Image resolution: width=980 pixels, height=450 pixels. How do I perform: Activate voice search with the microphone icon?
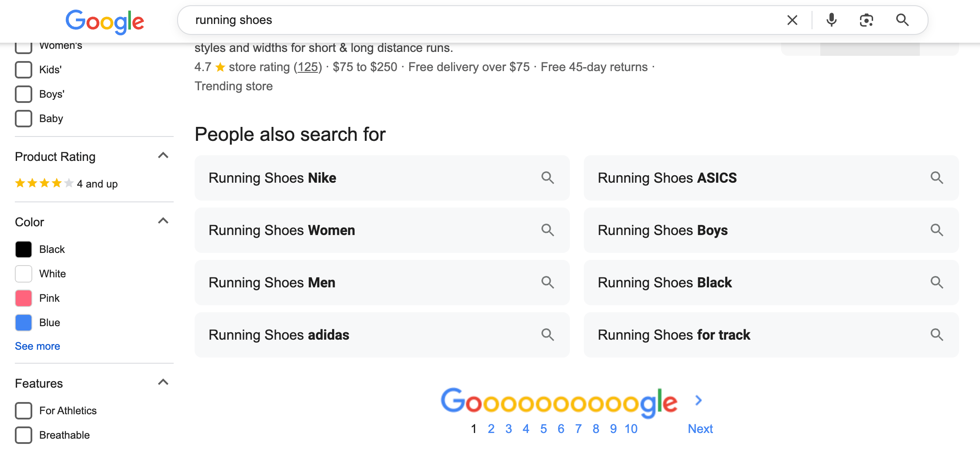(x=831, y=20)
